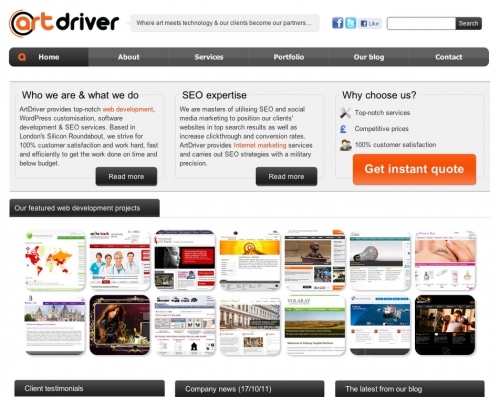500x397 pixels.
Task: Click the Facebook Like button
Action: point(370,23)
